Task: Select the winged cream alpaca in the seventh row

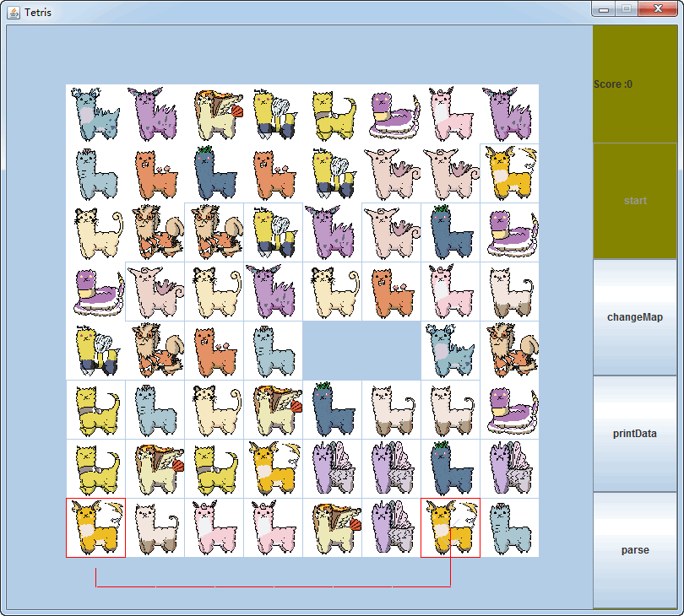Action: [155, 468]
